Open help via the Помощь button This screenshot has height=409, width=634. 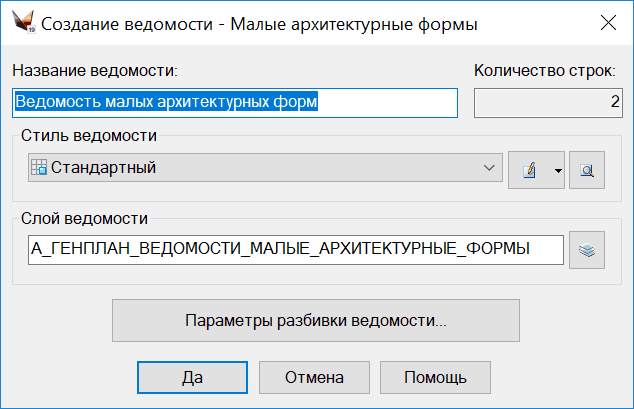(435, 377)
